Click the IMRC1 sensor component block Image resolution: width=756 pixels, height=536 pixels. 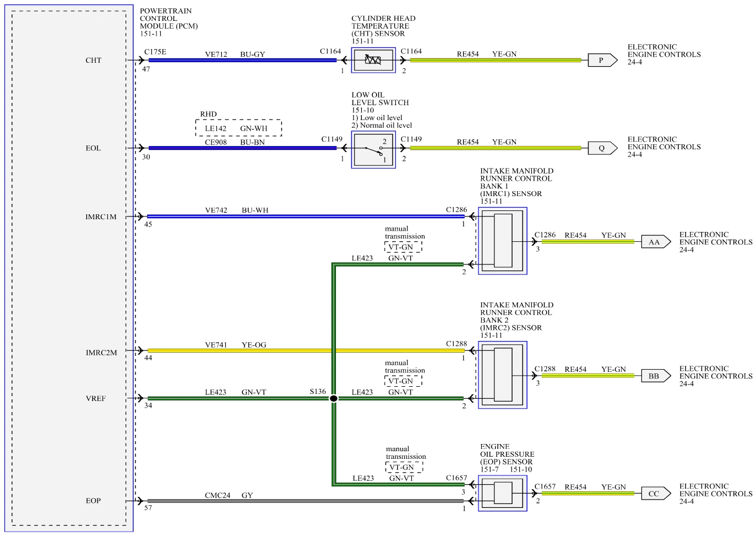pos(503,241)
